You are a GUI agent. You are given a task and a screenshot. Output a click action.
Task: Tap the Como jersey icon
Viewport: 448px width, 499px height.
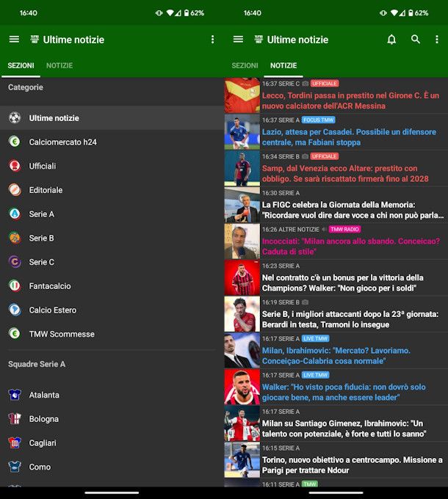click(x=15, y=467)
